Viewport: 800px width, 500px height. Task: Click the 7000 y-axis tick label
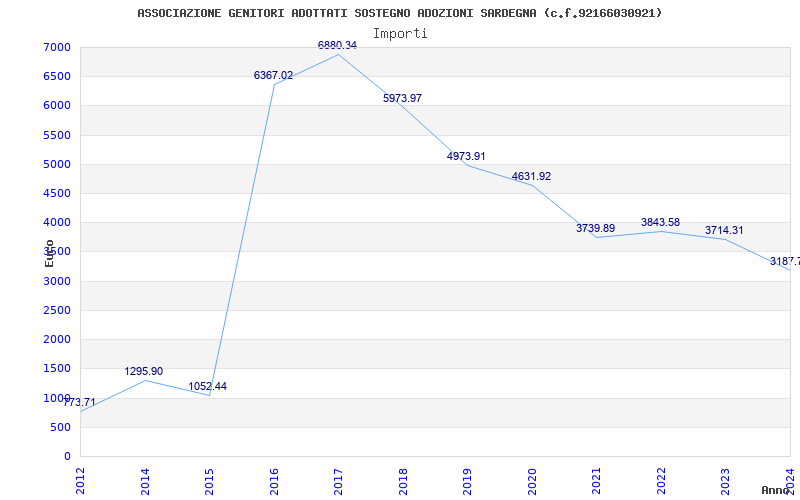(x=57, y=47)
